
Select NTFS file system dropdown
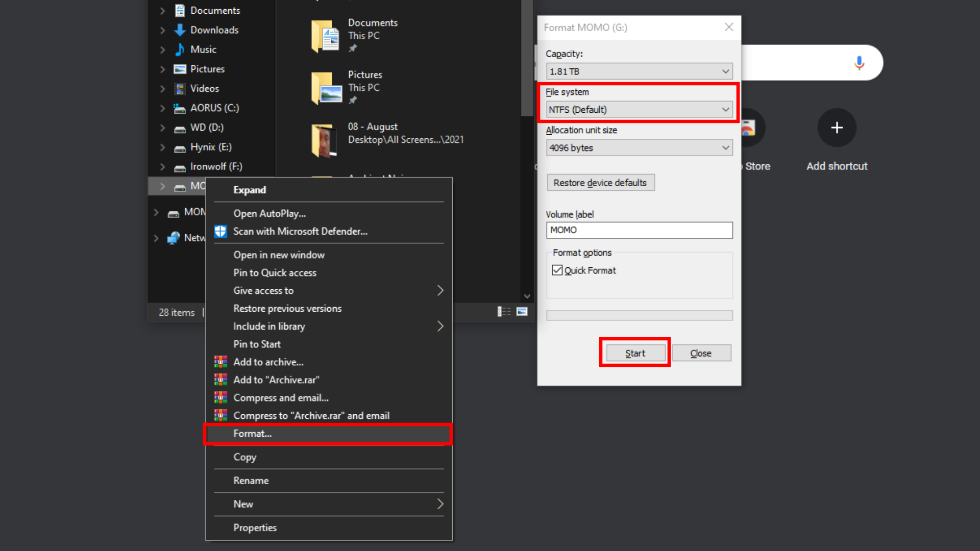(x=638, y=109)
